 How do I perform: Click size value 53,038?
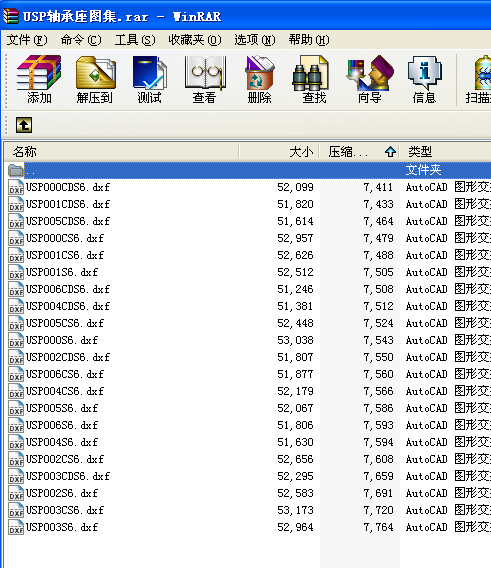295,340
